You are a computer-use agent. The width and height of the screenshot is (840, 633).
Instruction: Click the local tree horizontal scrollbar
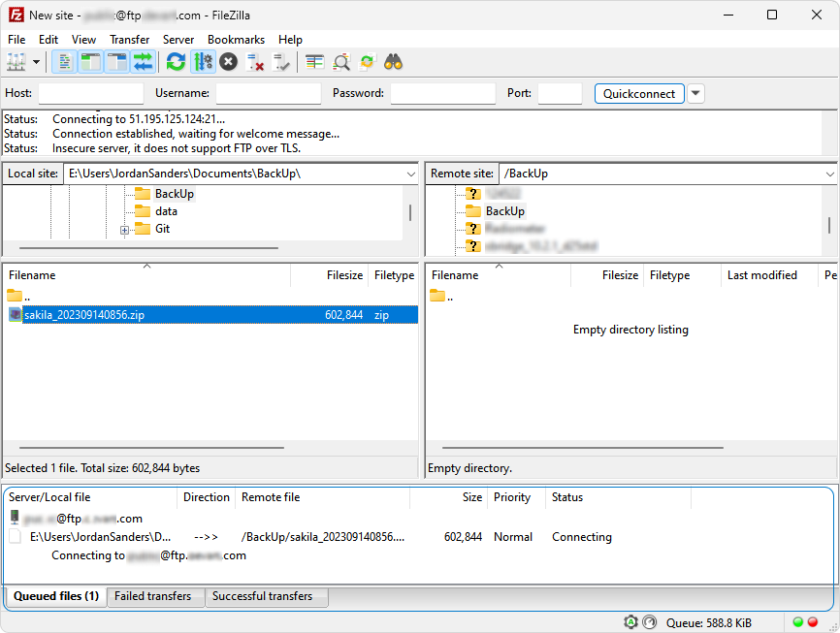tap(148, 248)
